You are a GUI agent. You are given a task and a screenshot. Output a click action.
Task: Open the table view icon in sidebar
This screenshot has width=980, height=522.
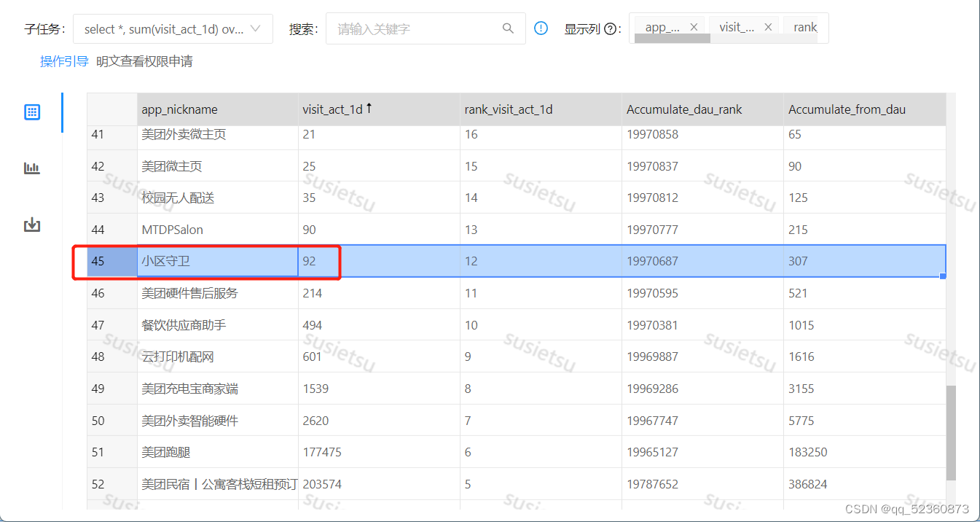31,112
